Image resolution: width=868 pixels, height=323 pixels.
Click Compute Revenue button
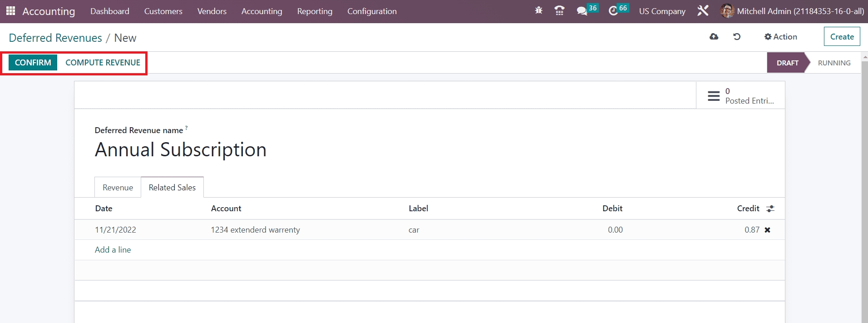(103, 63)
